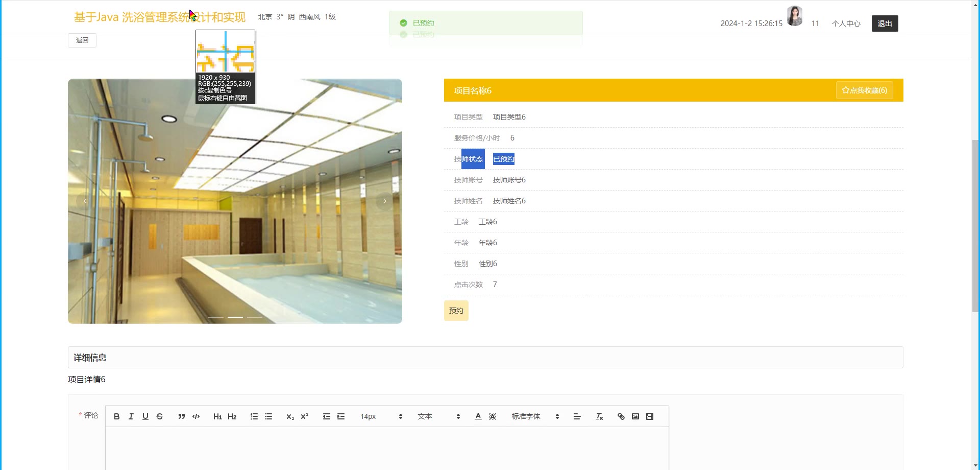Click the 返回 back button
The width and height of the screenshot is (980, 470).
point(82,40)
